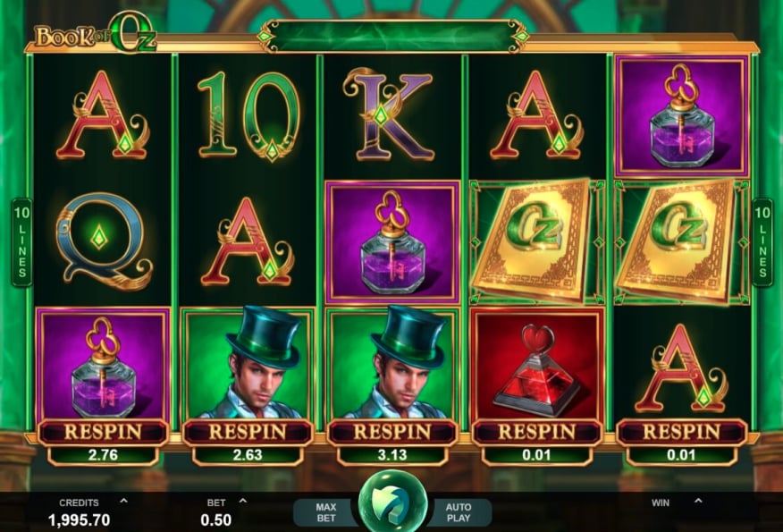
Task: Respin the third reel for 3.13
Action: pos(392,432)
